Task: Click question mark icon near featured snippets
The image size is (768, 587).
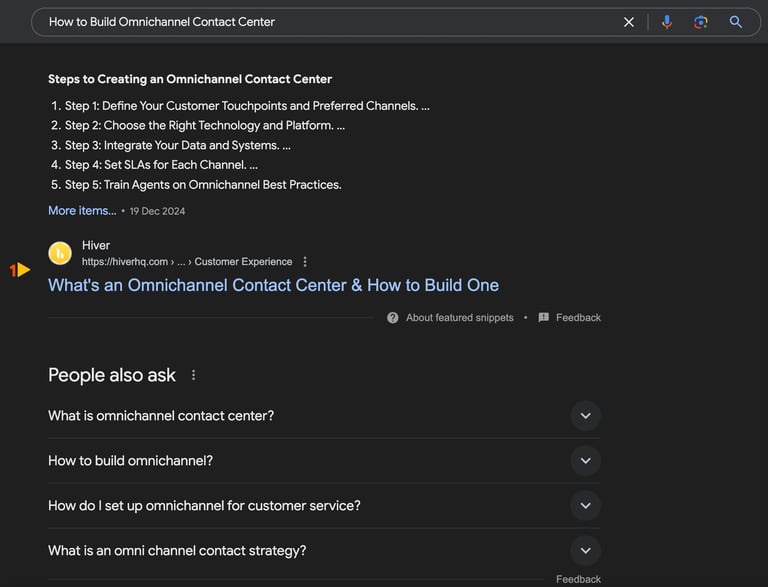Action: pos(392,318)
